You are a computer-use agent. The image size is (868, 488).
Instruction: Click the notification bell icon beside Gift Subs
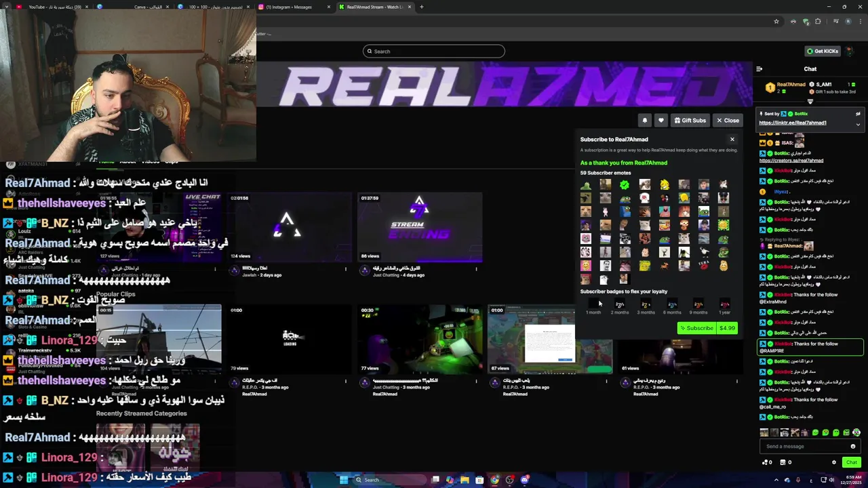[x=645, y=121]
